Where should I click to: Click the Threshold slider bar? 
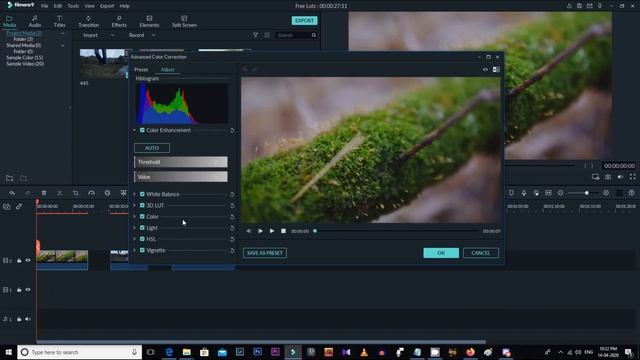tap(181, 162)
